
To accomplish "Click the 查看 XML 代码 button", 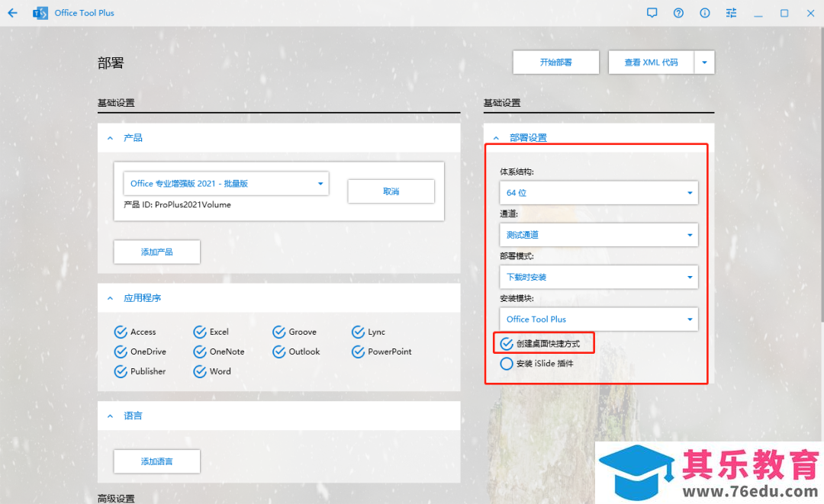I will pos(651,63).
